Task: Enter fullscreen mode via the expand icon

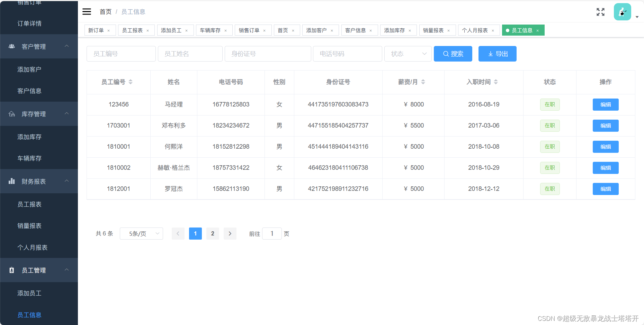Action: pyautogui.click(x=600, y=12)
